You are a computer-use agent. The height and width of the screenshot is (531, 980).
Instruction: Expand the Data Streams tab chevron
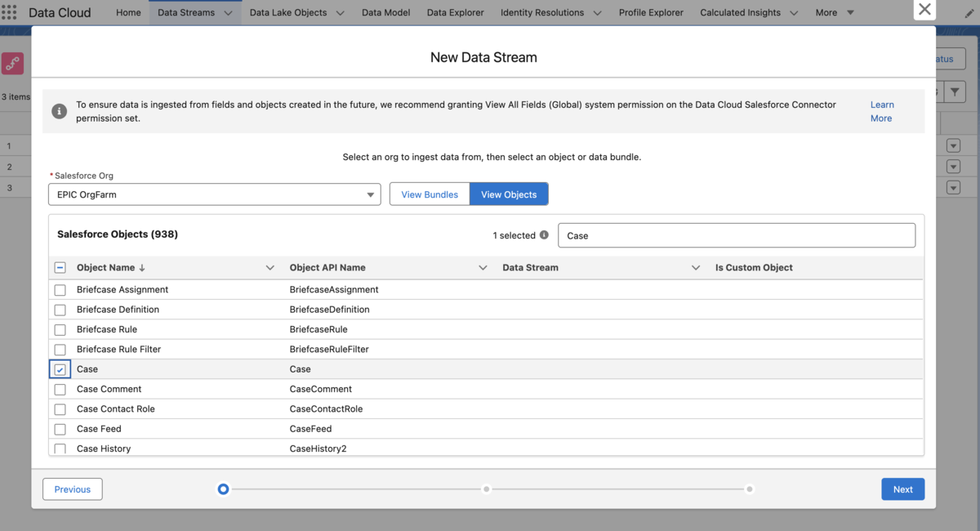[228, 13]
